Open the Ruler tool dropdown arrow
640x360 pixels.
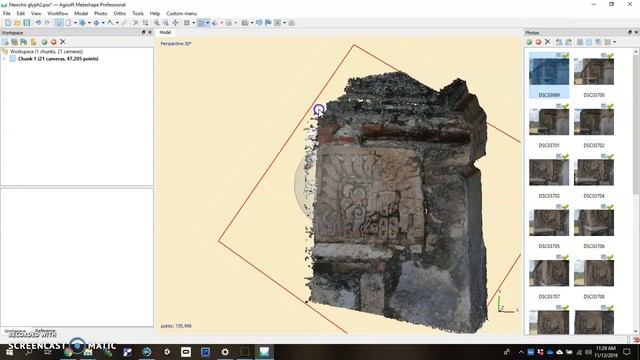point(117,23)
